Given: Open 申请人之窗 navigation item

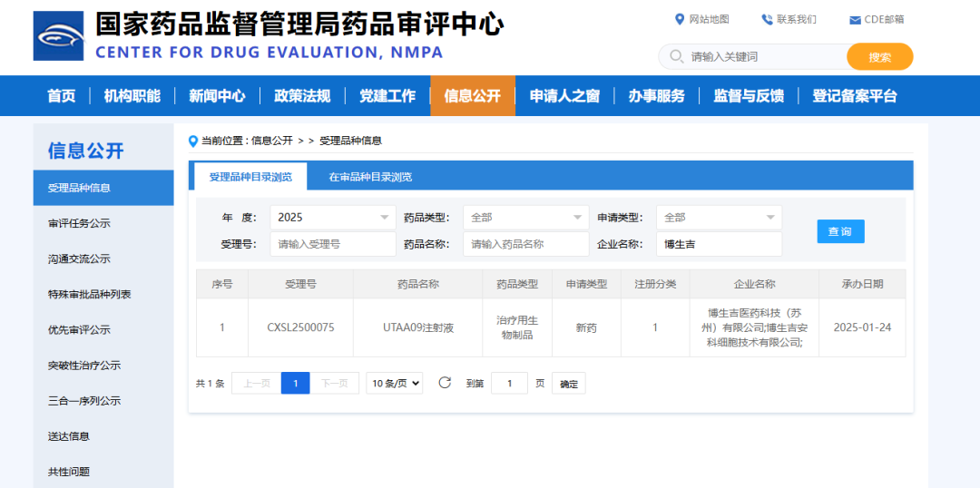Looking at the screenshot, I should [x=564, y=95].
